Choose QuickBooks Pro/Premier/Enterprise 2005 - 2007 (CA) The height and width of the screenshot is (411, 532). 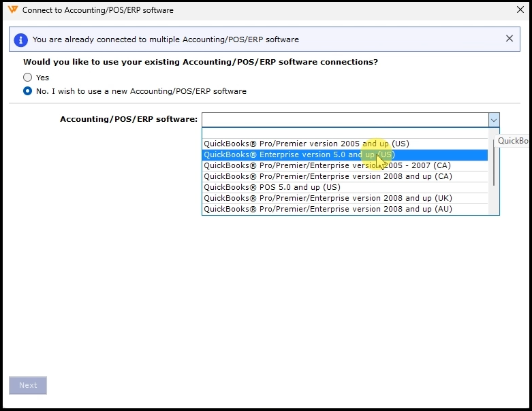(x=345, y=165)
